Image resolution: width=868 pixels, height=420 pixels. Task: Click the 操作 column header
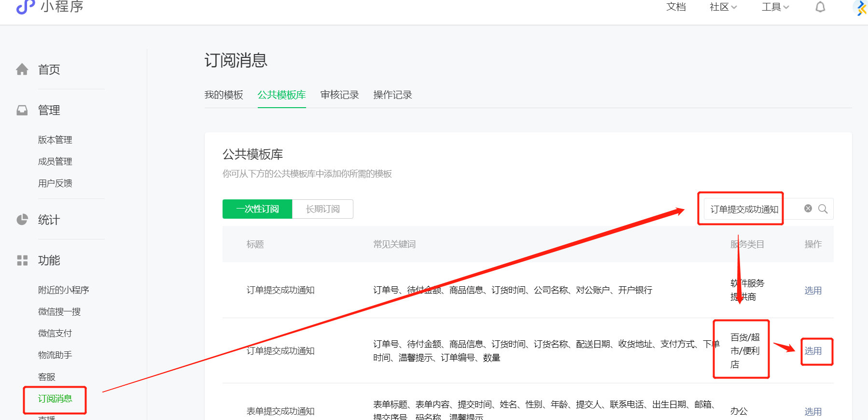(813, 244)
